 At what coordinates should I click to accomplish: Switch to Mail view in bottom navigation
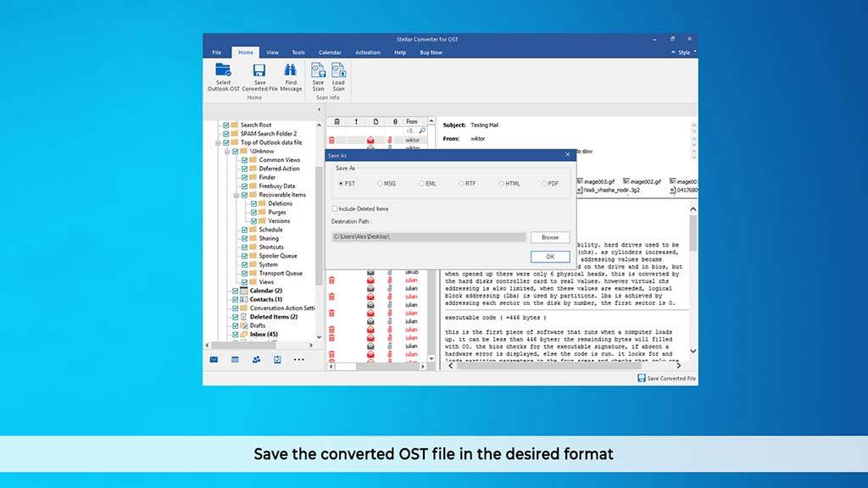(x=214, y=359)
